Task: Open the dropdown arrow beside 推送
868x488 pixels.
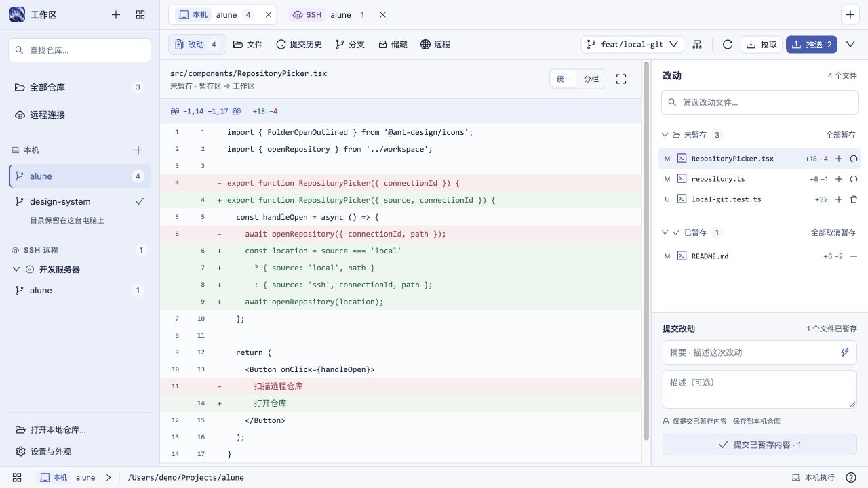Action: (850, 45)
